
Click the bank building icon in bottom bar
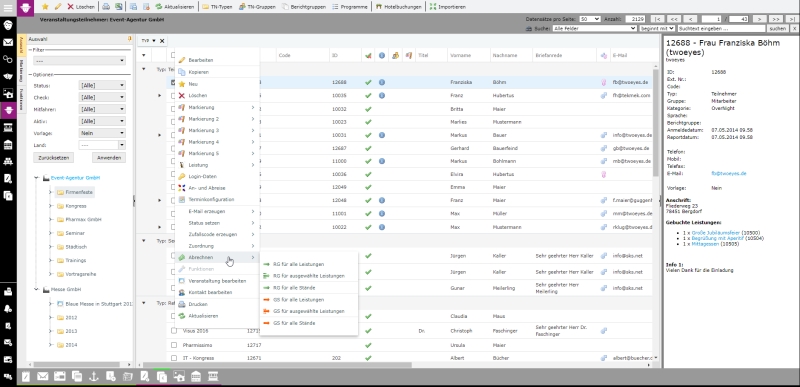tap(195, 377)
